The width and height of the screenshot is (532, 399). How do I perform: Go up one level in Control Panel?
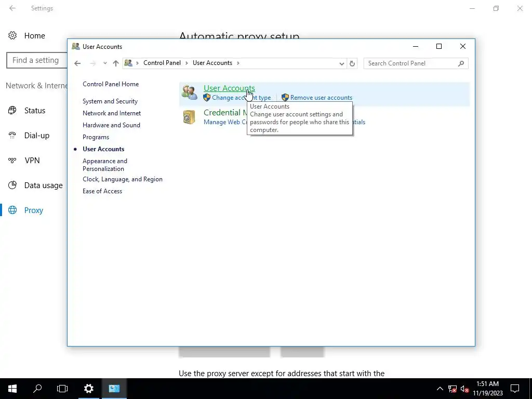coord(116,63)
